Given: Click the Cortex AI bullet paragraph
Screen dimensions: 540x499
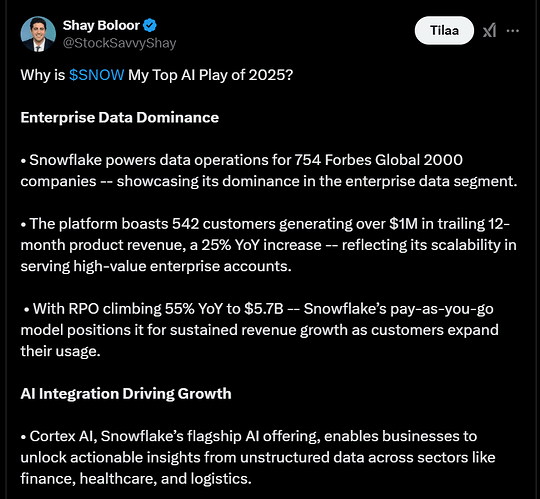Looking at the screenshot, I should point(258,457).
